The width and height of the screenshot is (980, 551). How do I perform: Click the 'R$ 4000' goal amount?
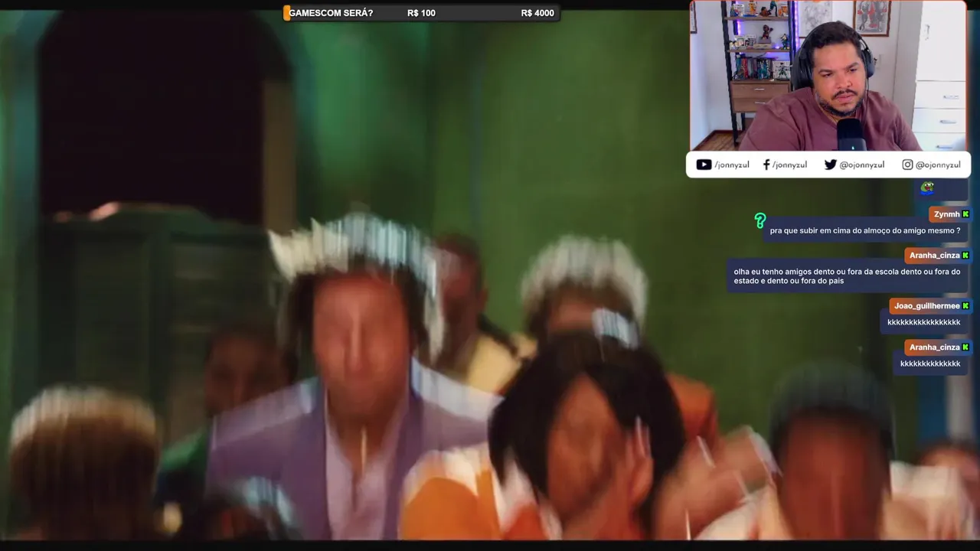click(x=537, y=13)
